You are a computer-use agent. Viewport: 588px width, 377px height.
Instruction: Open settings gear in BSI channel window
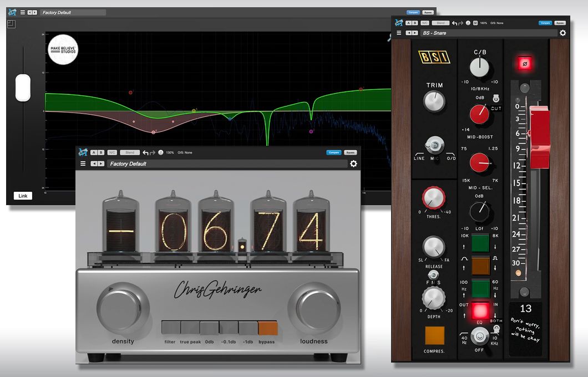(x=562, y=33)
